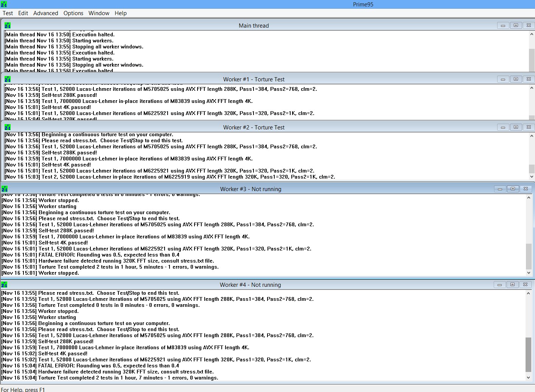This screenshot has height=392, width=535.
Task: Click Worker #3 scrollbar up arrow
Action: 529,198
